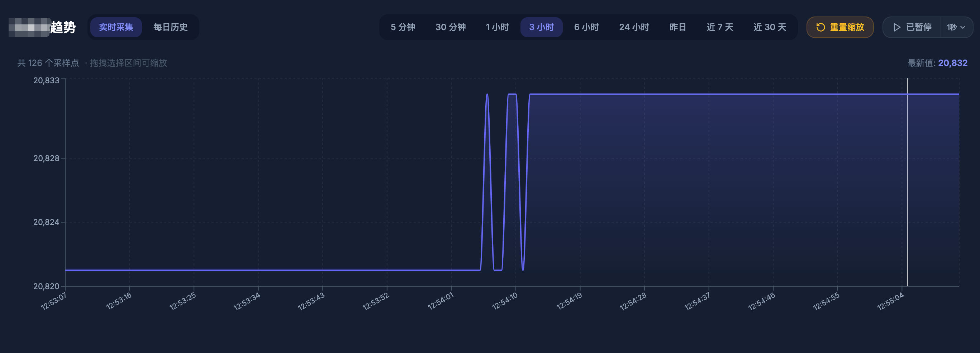Switch to 实时采集 mode
Screen dimensions: 980x353
tap(116, 27)
